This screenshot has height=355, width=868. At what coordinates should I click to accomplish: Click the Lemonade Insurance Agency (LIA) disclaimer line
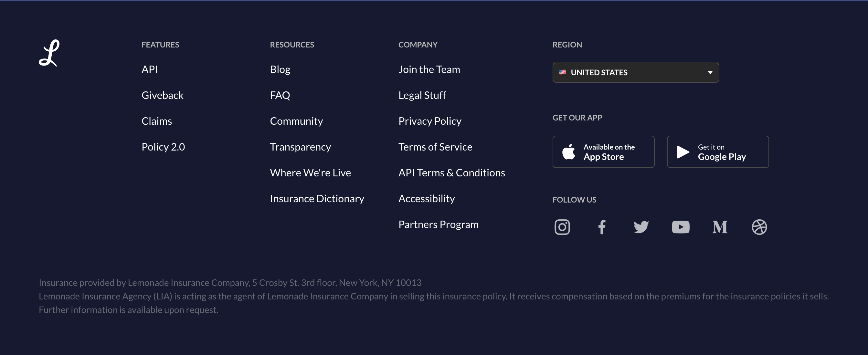pyautogui.click(x=433, y=297)
